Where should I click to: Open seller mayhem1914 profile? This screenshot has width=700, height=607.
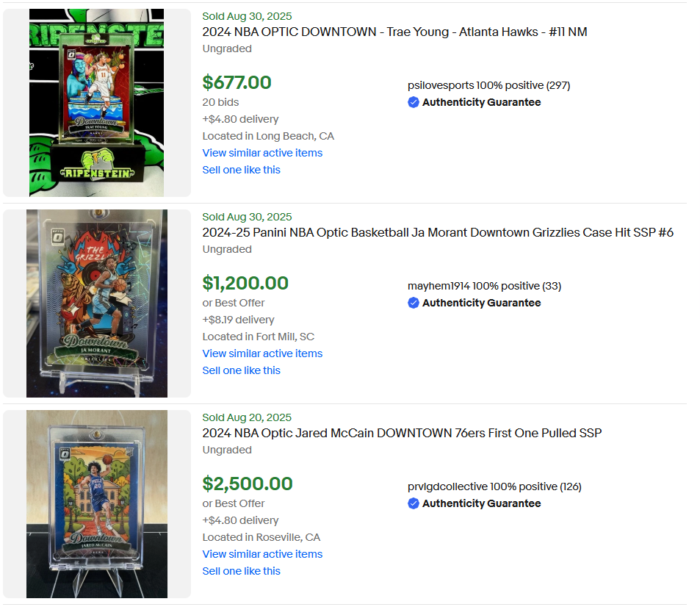click(x=439, y=286)
